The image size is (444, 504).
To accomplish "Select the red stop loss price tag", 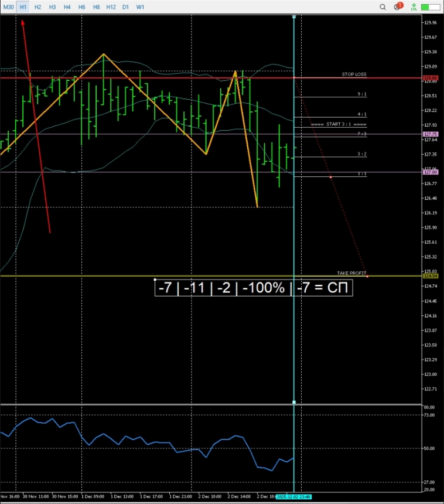I will tap(431, 77).
